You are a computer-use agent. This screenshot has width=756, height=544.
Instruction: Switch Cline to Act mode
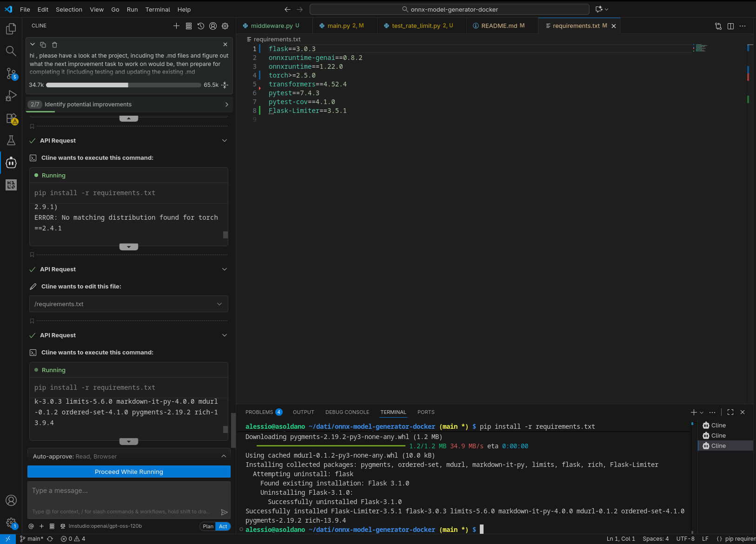tap(223, 526)
